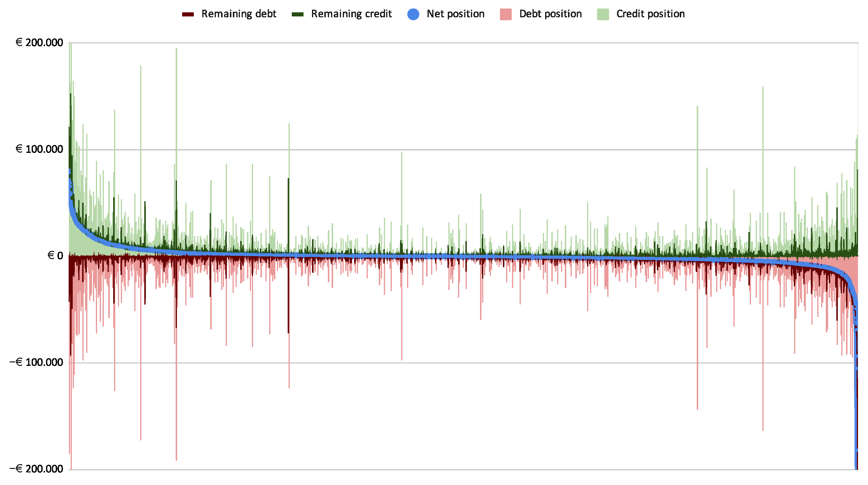Viewport: 868px width, 485px height.
Task: Click the light green Credit position legend square
Action: [x=603, y=14]
